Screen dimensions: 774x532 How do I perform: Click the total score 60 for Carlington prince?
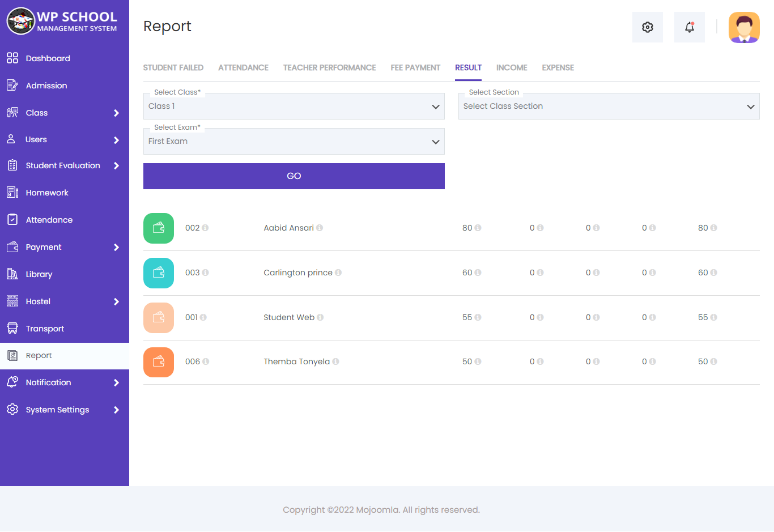tap(703, 273)
